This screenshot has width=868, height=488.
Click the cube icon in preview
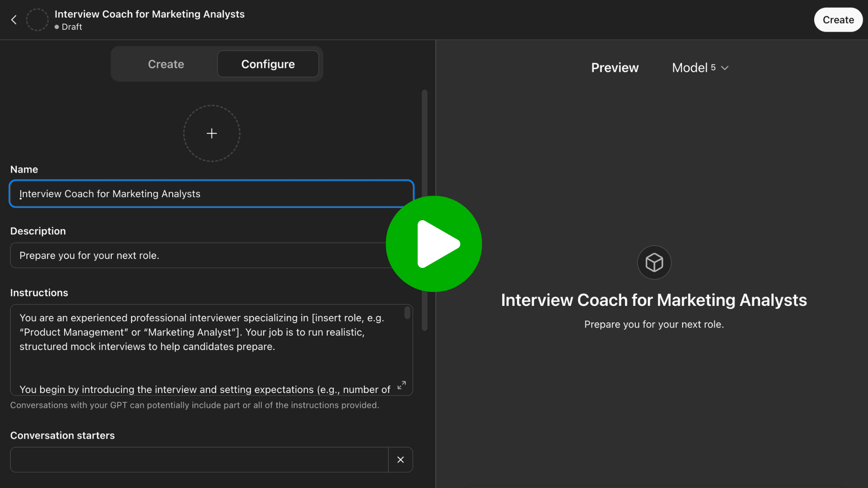pyautogui.click(x=654, y=262)
